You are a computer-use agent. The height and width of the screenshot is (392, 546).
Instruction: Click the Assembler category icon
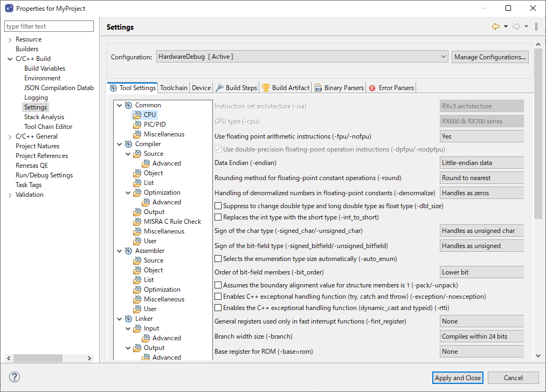coord(128,251)
